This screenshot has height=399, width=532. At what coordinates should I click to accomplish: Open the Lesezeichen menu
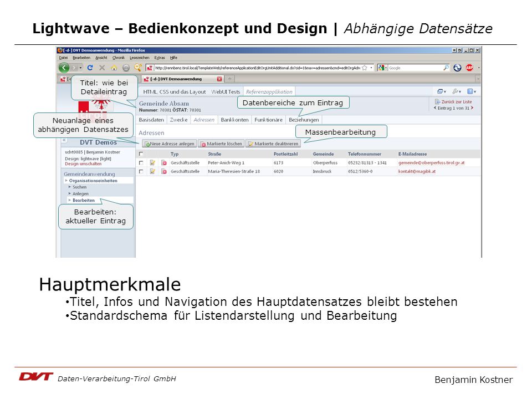(x=140, y=58)
